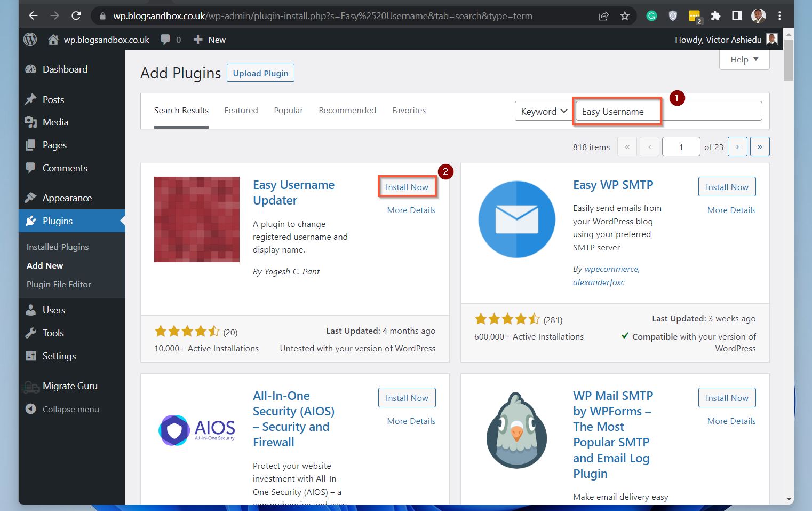Expand the Help dropdown
The image size is (812, 511).
[x=744, y=59]
